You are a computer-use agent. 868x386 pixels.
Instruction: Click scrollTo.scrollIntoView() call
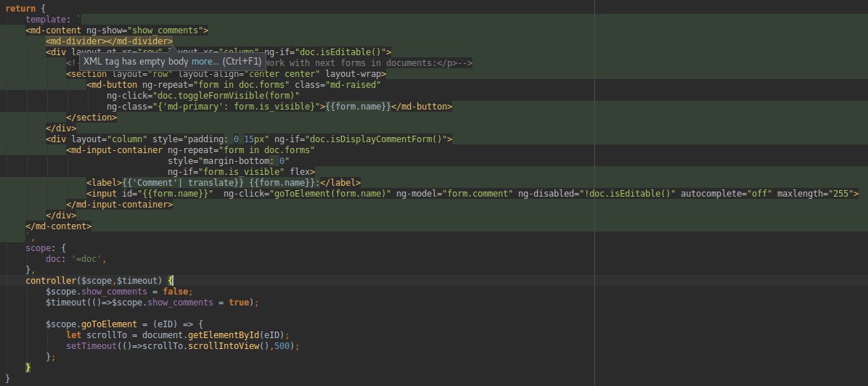click(x=206, y=345)
